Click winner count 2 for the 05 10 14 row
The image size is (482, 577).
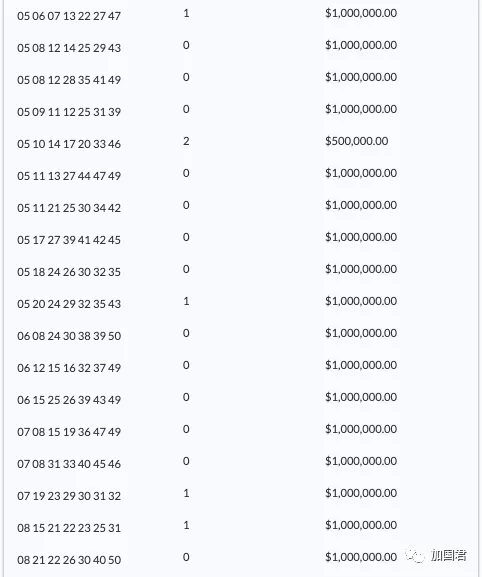coord(186,141)
